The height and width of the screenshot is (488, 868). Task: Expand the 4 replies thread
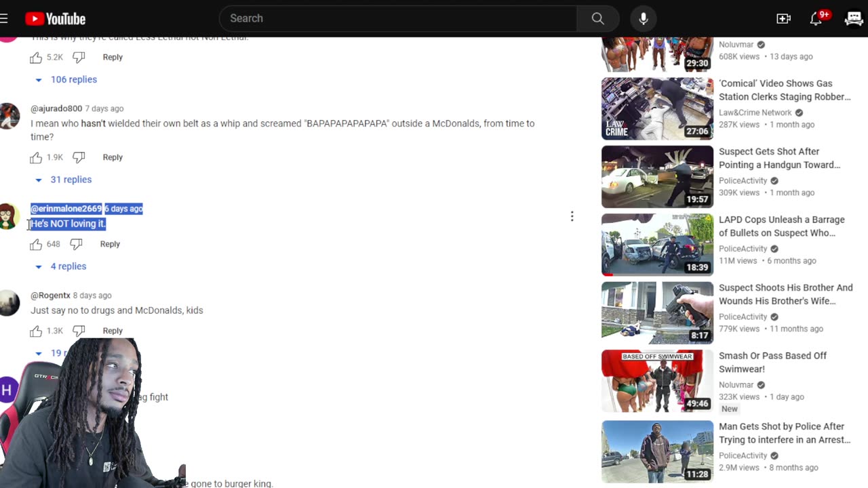60,266
